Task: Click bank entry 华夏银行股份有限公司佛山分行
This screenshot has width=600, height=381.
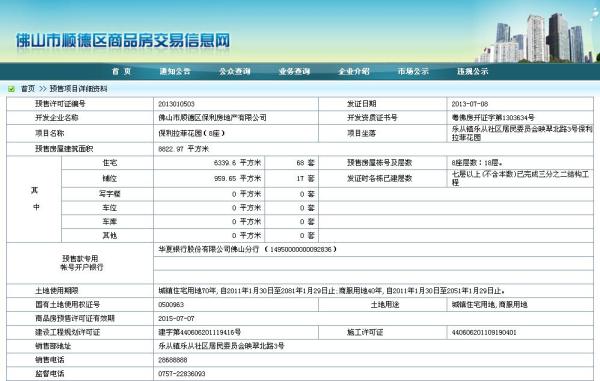Action: click(209, 249)
